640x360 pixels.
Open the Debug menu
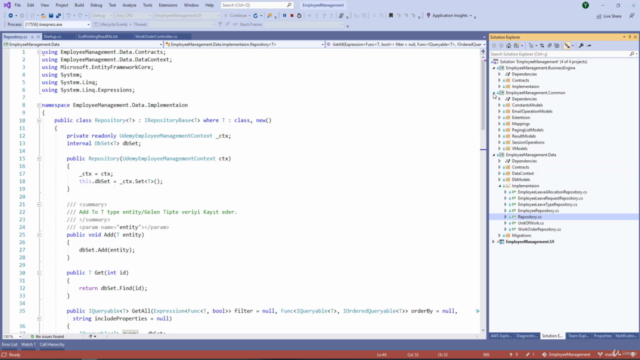tap(96, 5)
